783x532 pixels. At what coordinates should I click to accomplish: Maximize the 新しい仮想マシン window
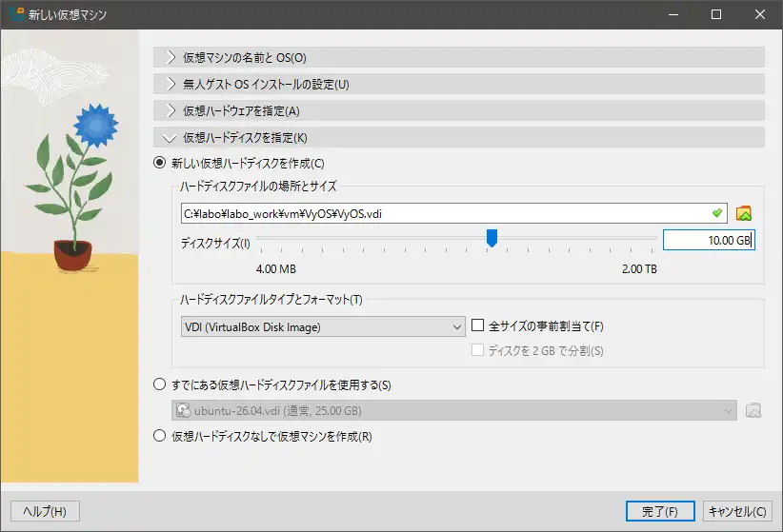coord(716,14)
